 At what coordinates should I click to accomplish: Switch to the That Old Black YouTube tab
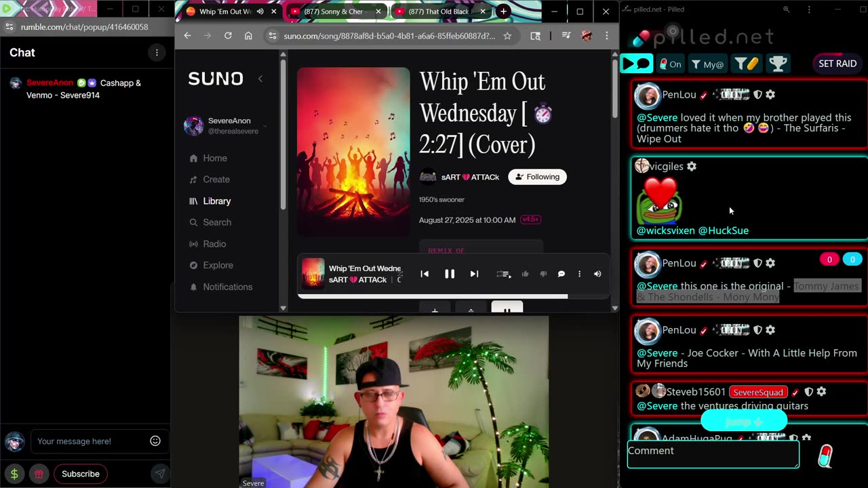(439, 12)
